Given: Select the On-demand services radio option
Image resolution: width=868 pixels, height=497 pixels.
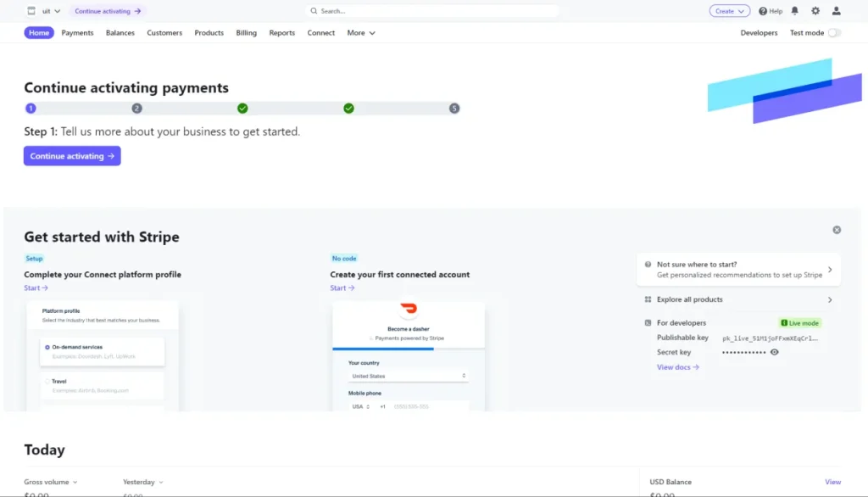Looking at the screenshot, I should click(x=47, y=347).
